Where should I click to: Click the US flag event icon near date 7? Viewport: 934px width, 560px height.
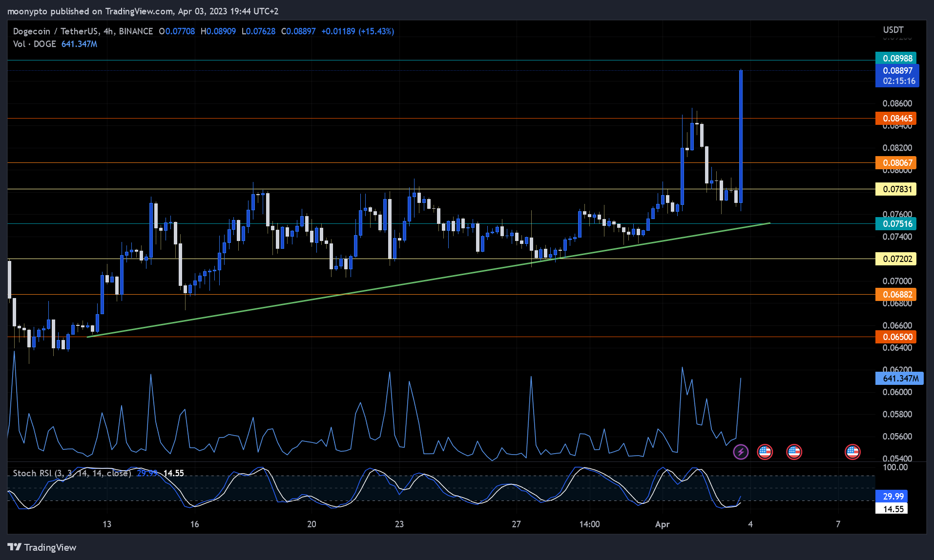click(x=852, y=452)
